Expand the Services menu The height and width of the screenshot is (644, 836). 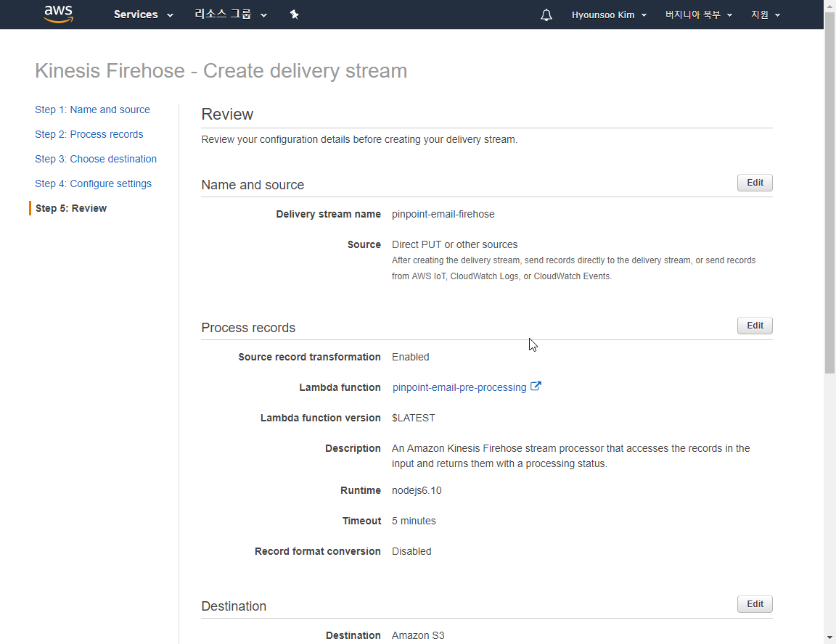point(144,15)
